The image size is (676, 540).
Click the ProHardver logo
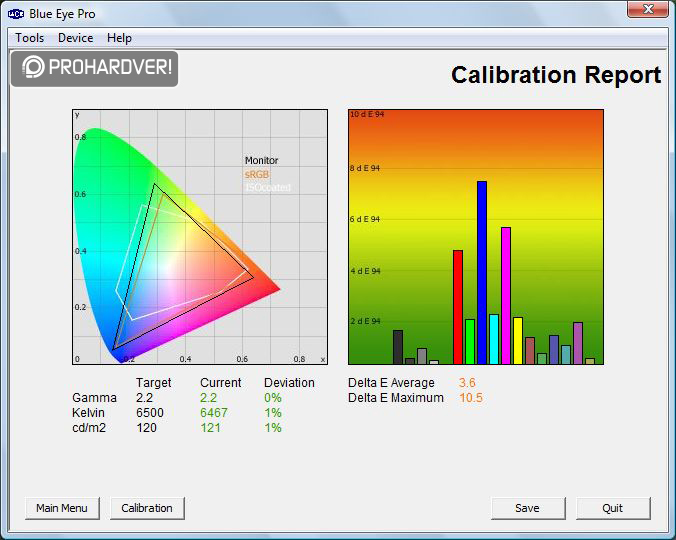95,69
